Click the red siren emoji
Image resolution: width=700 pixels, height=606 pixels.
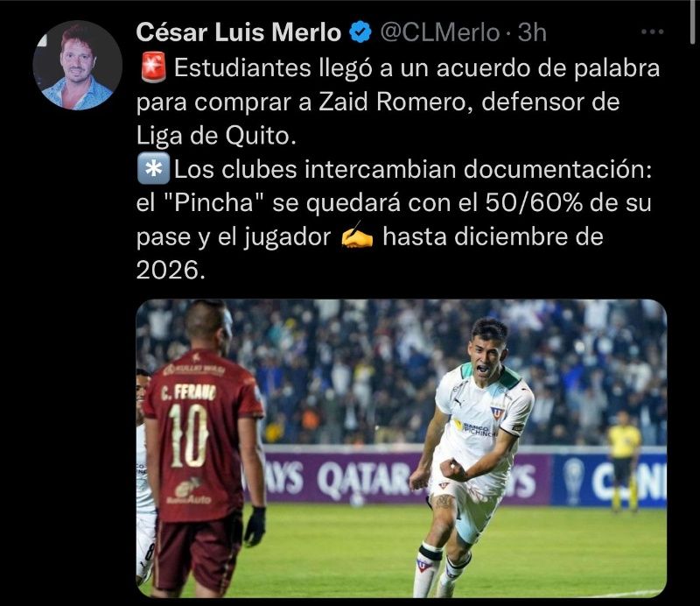tap(153, 68)
